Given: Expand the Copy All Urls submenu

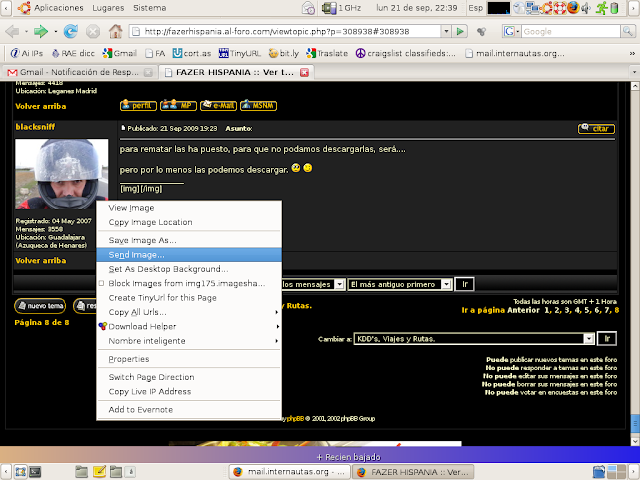Looking at the screenshot, I should (189, 312).
